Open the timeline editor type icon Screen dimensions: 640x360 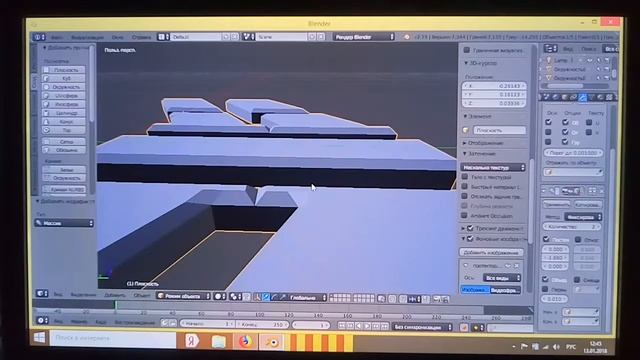(42, 320)
